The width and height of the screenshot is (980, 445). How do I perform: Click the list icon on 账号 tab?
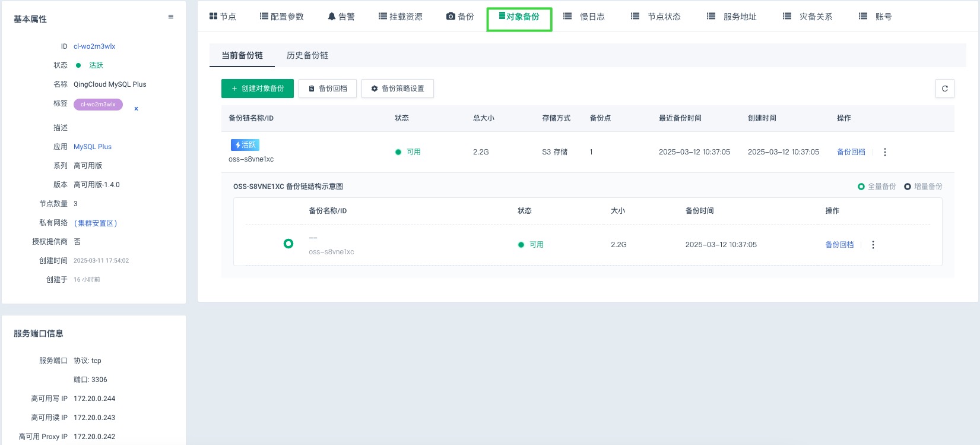click(863, 17)
